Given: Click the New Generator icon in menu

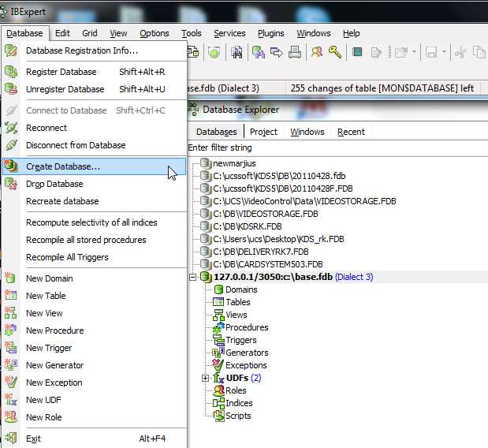Looking at the screenshot, I should coord(10,364).
